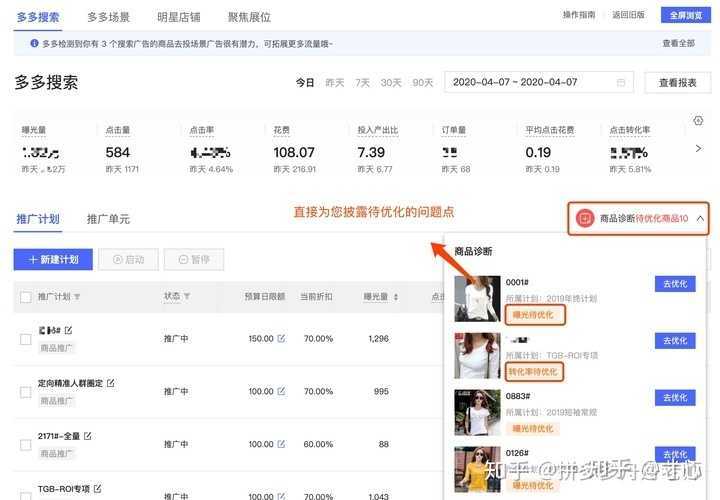Click the 启动 button
The image size is (720, 500).
click(x=129, y=259)
